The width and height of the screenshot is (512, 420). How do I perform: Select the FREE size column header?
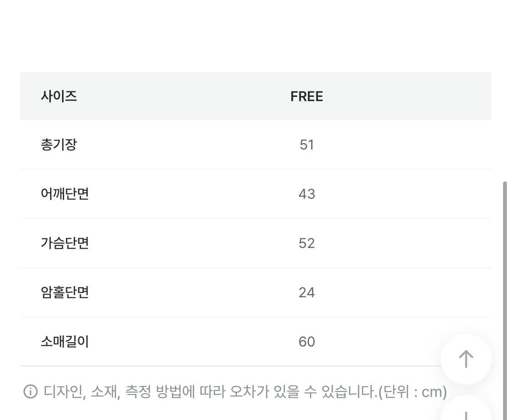pyautogui.click(x=306, y=96)
